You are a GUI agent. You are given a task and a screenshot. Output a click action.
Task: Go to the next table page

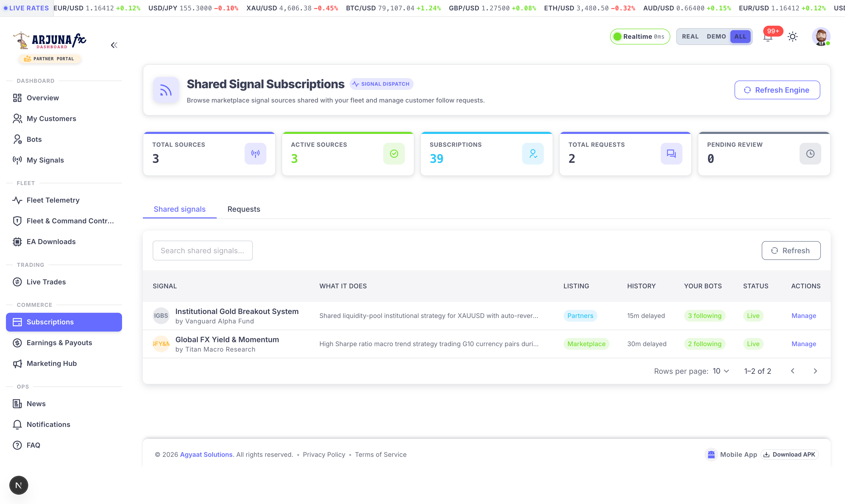(x=815, y=371)
